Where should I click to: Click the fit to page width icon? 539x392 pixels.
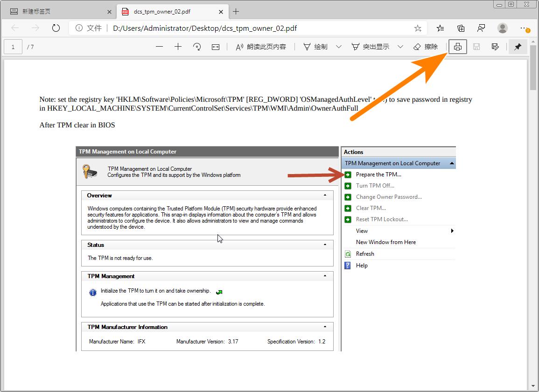216,47
